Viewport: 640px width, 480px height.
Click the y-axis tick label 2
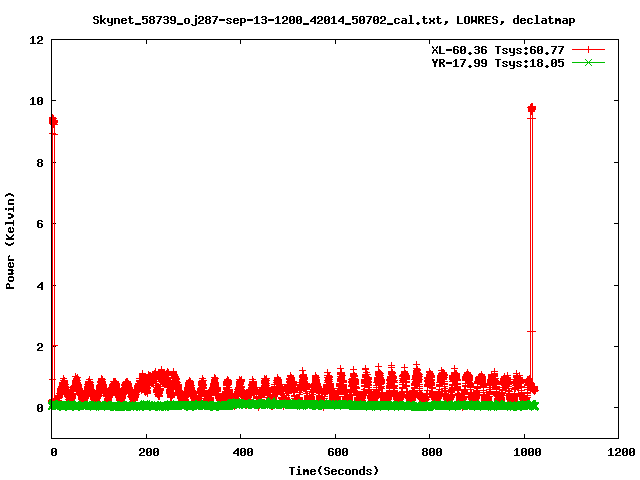(39, 346)
